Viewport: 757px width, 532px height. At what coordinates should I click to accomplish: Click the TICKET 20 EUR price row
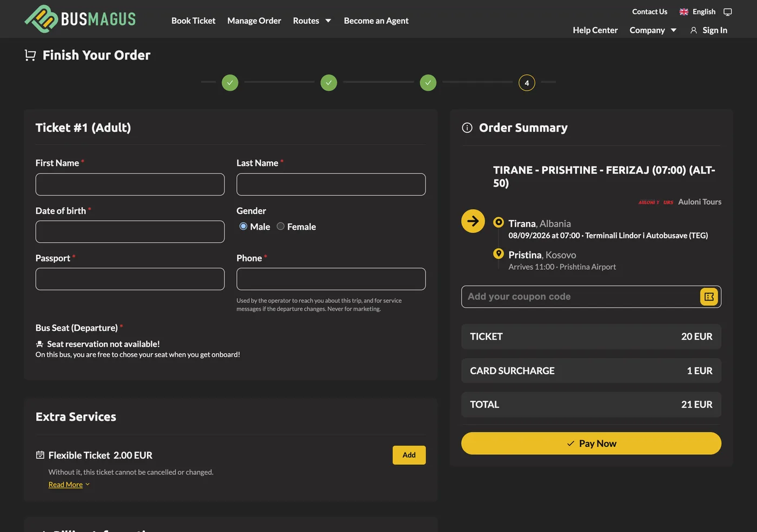pos(591,337)
